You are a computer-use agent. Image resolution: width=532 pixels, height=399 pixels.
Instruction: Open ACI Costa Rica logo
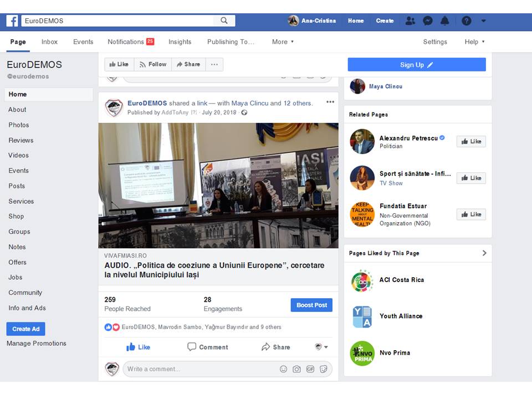pyautogui.click(x=362, y=282)
